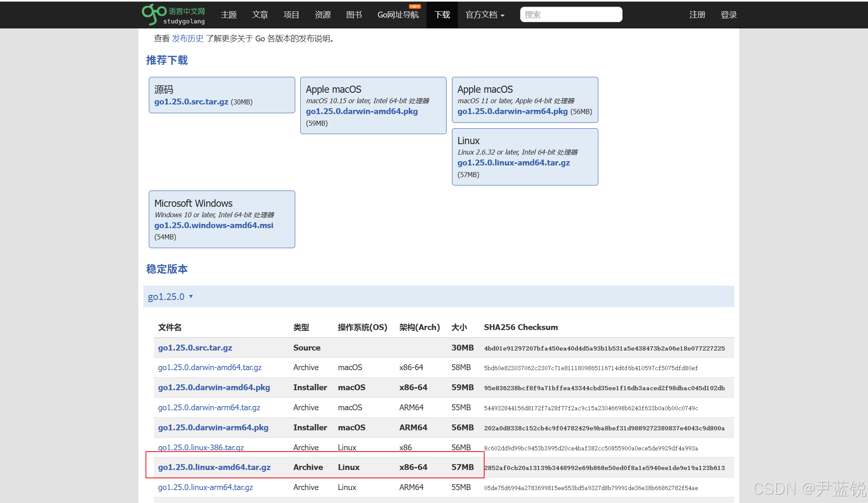The height and width of the screenshot is (503, 868).
Task: Click the 注册 link
Action: pos(697,15)
